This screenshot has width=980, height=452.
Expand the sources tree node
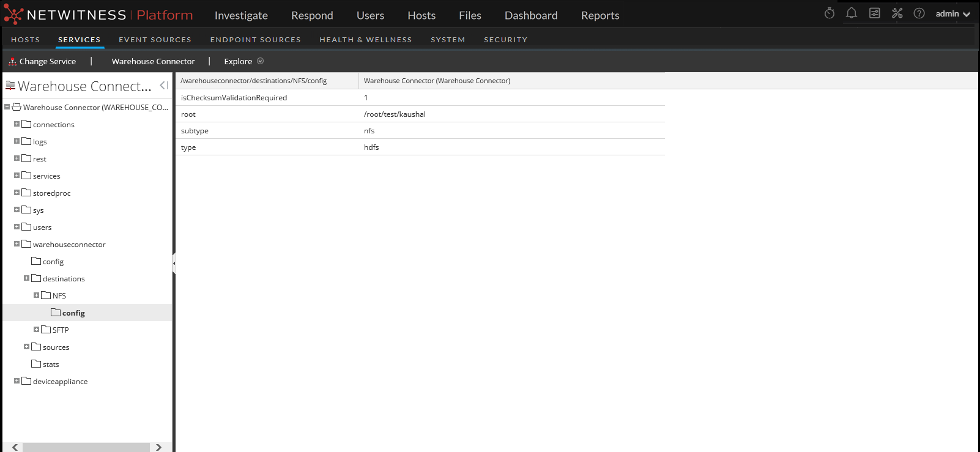click(x=27, y=347)
